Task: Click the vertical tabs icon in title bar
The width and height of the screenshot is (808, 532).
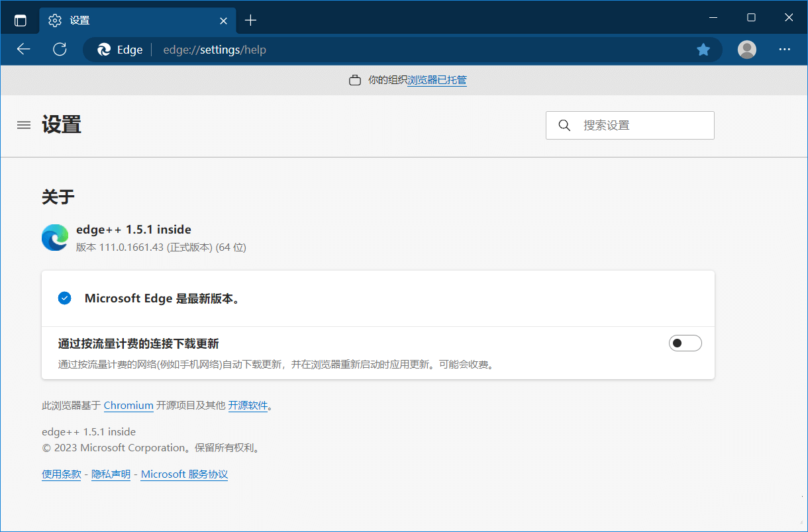Action: (x=20, y=19)
